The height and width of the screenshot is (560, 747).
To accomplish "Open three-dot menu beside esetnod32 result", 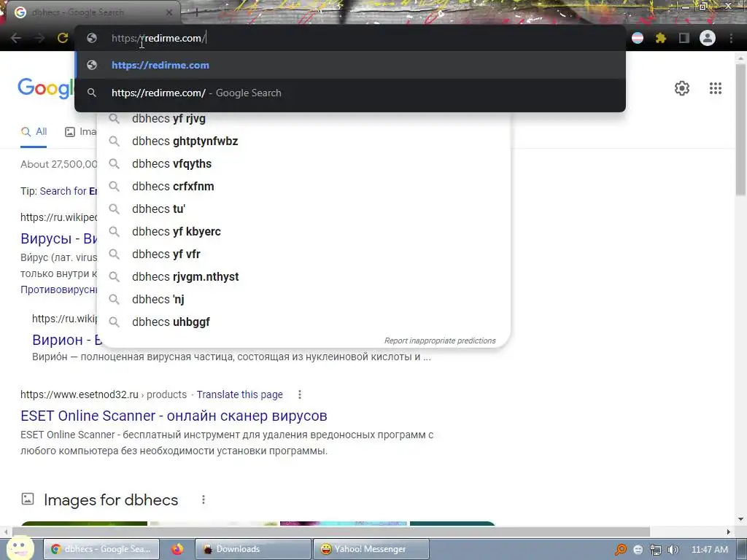I will (x=300, y=394).
